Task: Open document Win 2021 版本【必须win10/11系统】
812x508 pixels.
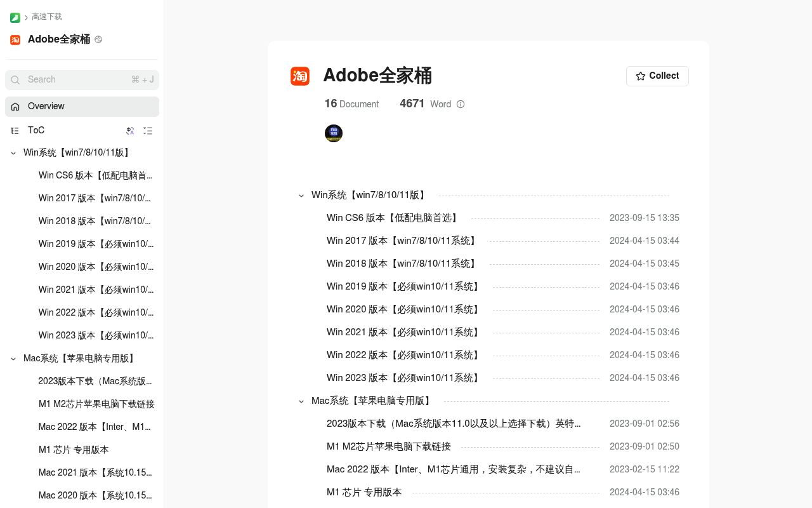Action: pos(404,332)
